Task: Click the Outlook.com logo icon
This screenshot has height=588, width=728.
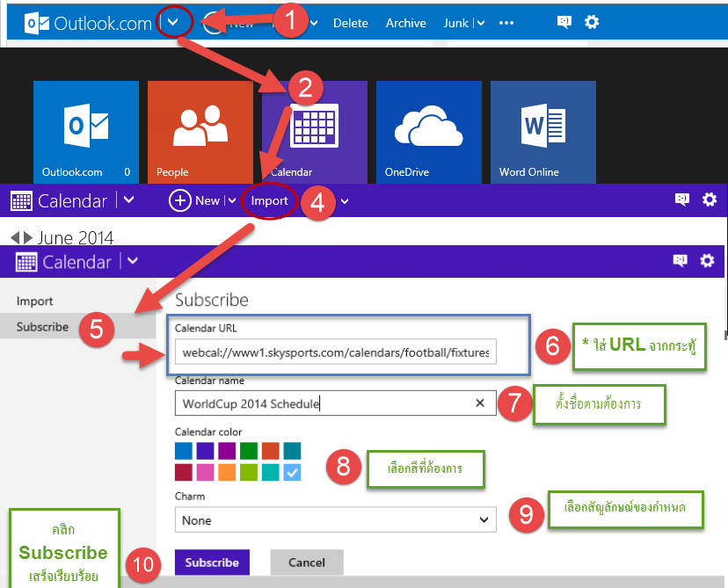Action: pos(37,23)
